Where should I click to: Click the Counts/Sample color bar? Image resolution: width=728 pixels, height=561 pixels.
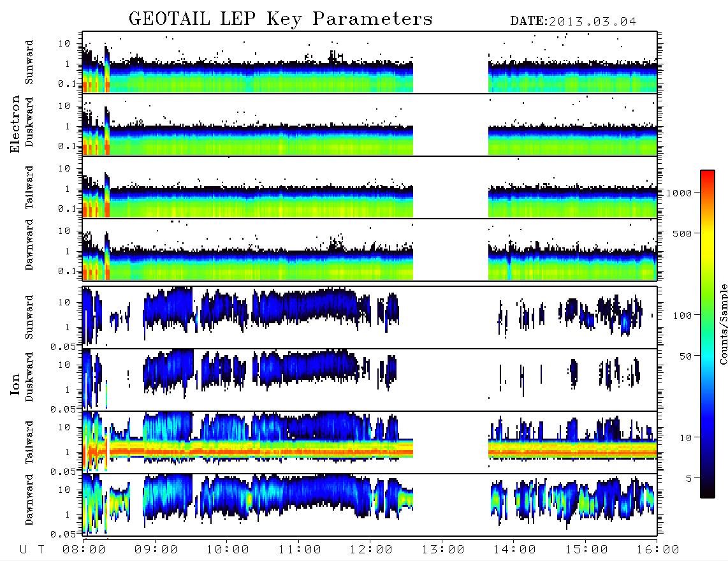708,334
